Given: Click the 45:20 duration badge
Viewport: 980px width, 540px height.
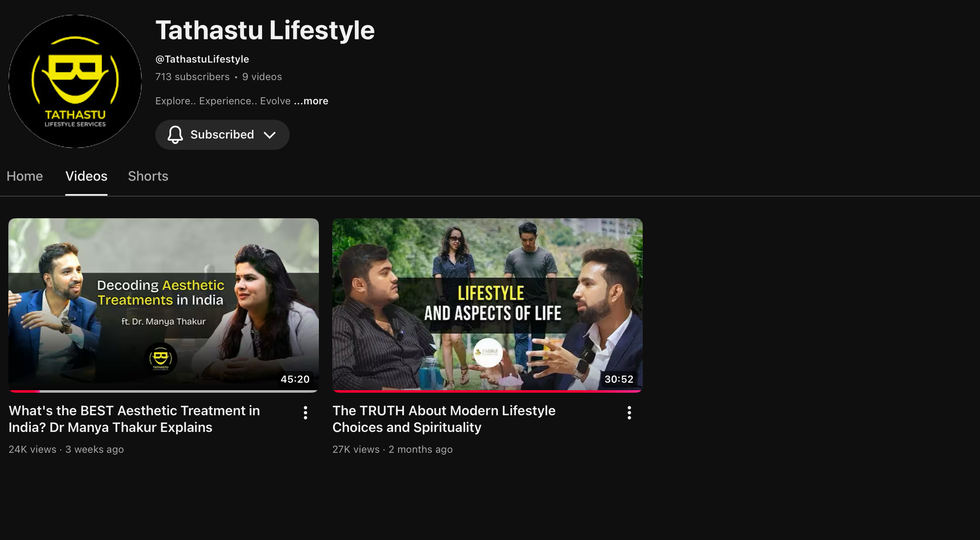Looking at the screenshot, I should pyautogui.click(x=295, y=379).
